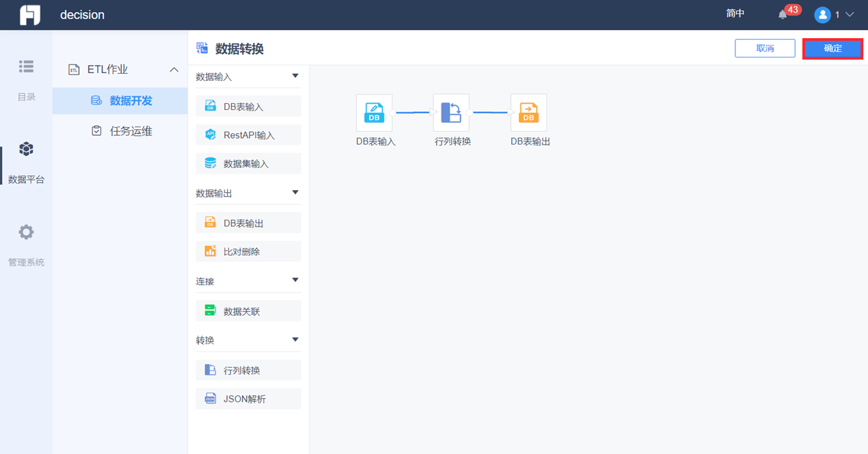Click the user avatar icon
The height and width of the screenshot is (454, 868).
[822, 14]
